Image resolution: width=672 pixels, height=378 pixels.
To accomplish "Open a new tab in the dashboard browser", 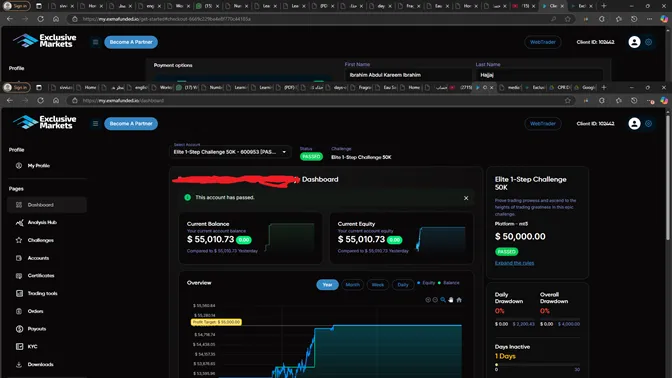I will pos(604,87).
